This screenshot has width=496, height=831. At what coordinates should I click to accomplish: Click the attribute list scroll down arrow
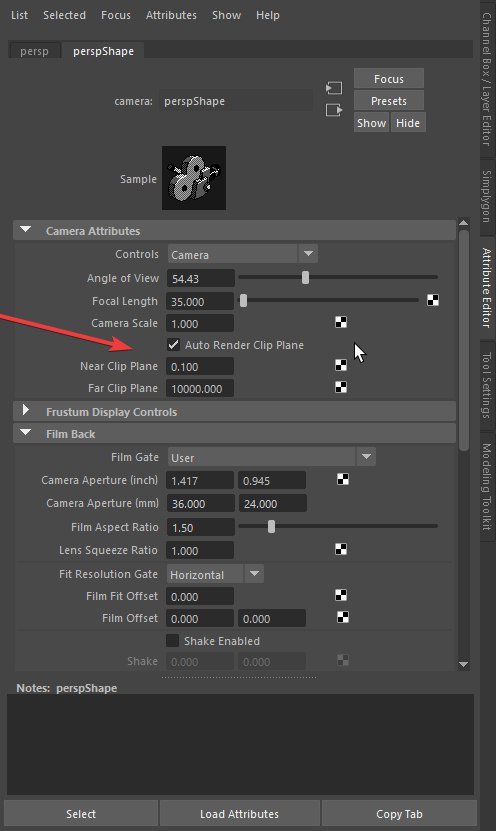464,664
